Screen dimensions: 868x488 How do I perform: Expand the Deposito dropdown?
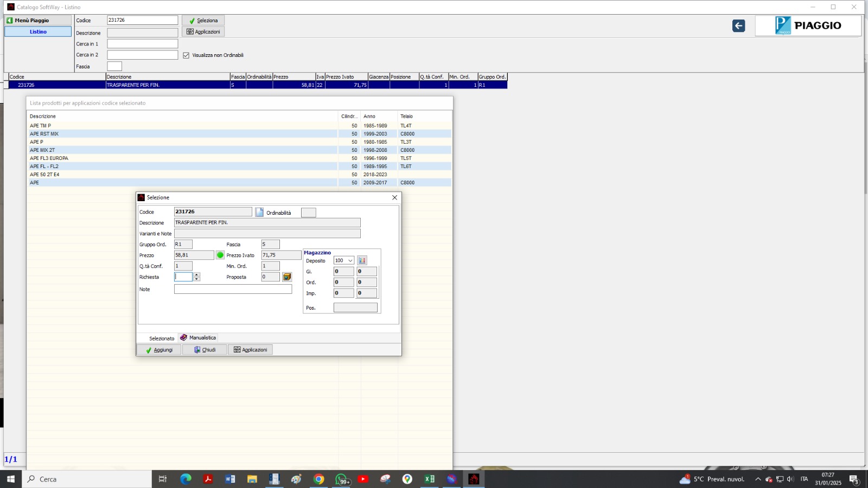[350, 261]
